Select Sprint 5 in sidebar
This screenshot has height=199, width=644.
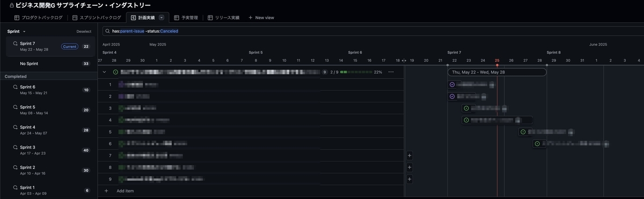point(50,110)
